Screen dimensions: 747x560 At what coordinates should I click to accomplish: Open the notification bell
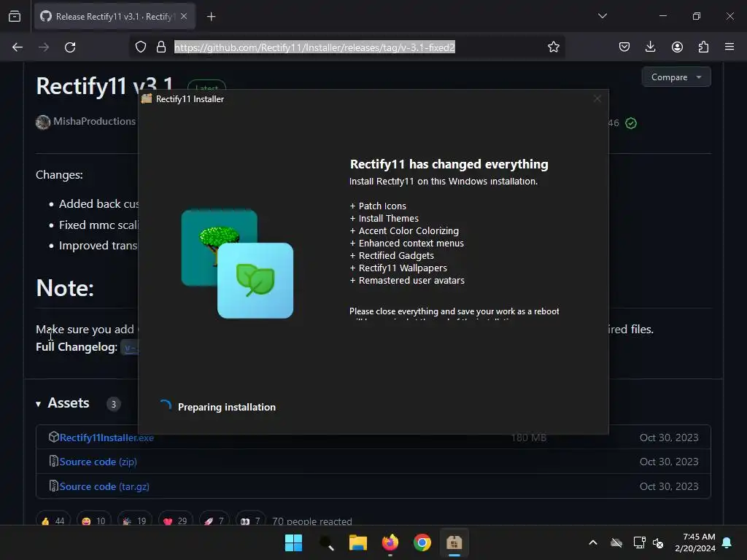727,542
